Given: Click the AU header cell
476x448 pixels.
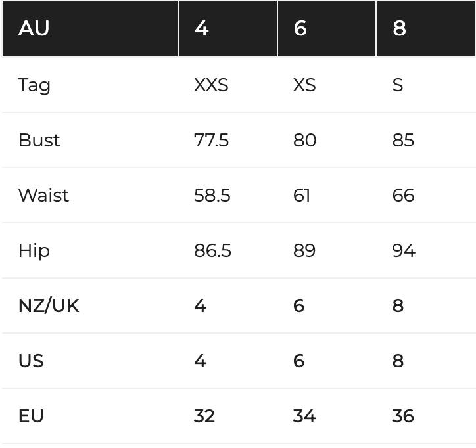Looking at the screenshot, I should tap(90, 28).
